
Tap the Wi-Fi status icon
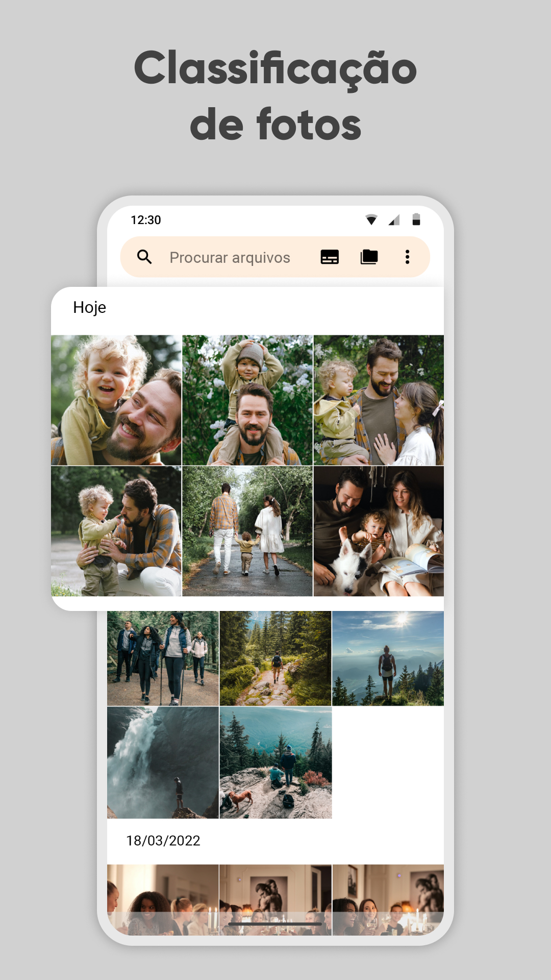pyautogui.click(x=371, y=220)
